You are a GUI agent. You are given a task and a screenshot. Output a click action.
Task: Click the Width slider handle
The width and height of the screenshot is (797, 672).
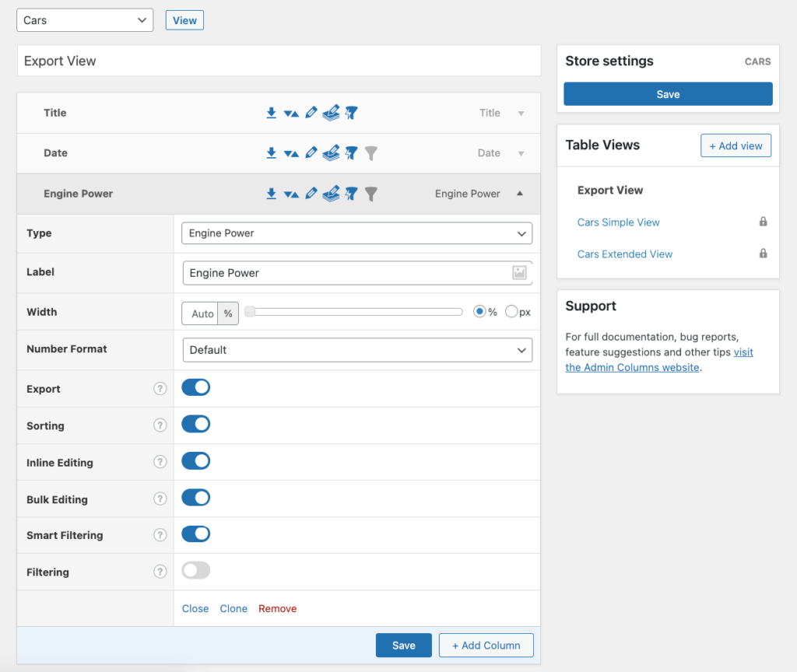250,310
